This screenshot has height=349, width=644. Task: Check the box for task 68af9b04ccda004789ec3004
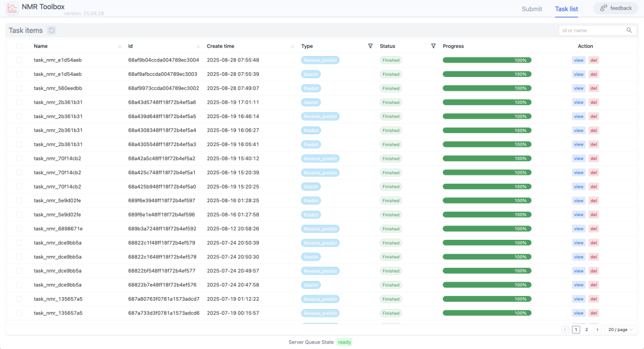[x=19, y=60]
